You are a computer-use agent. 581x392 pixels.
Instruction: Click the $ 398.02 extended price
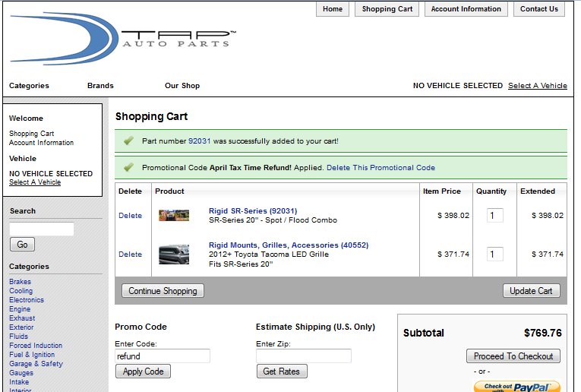pos(548,215)
